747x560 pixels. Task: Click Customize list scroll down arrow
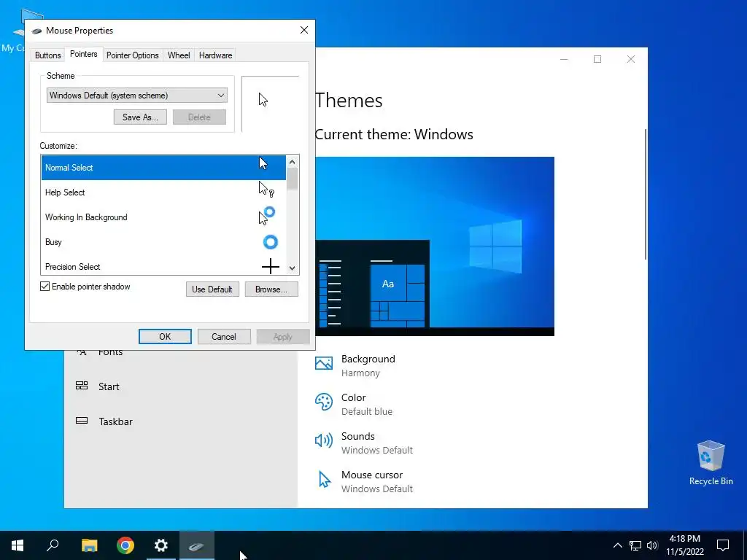pyautogui.click(x=292, y=268)
